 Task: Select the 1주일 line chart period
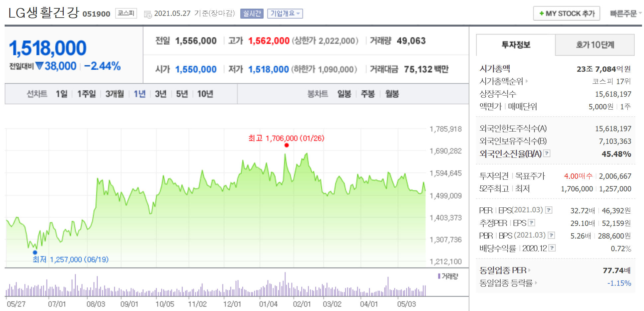click(x=86, y=94)
